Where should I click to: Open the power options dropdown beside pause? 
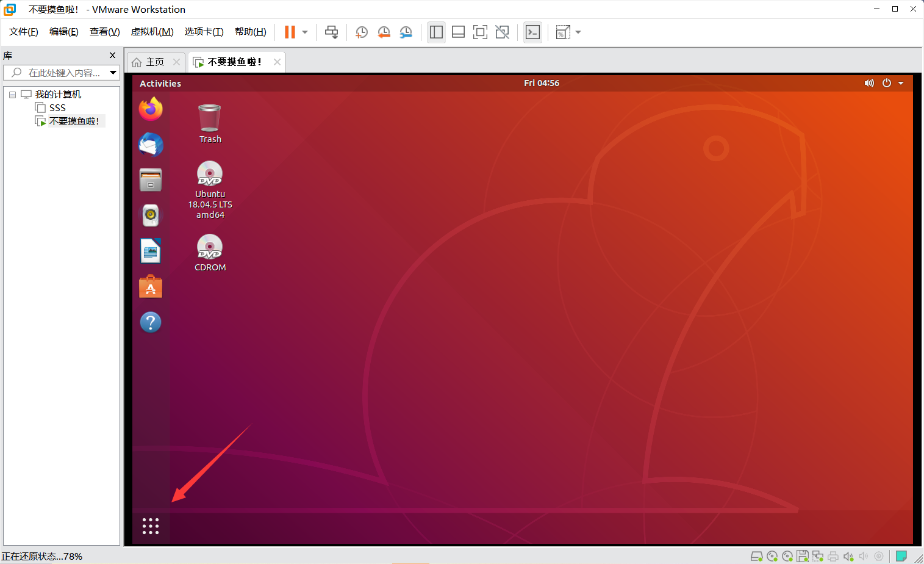(305, 32)
